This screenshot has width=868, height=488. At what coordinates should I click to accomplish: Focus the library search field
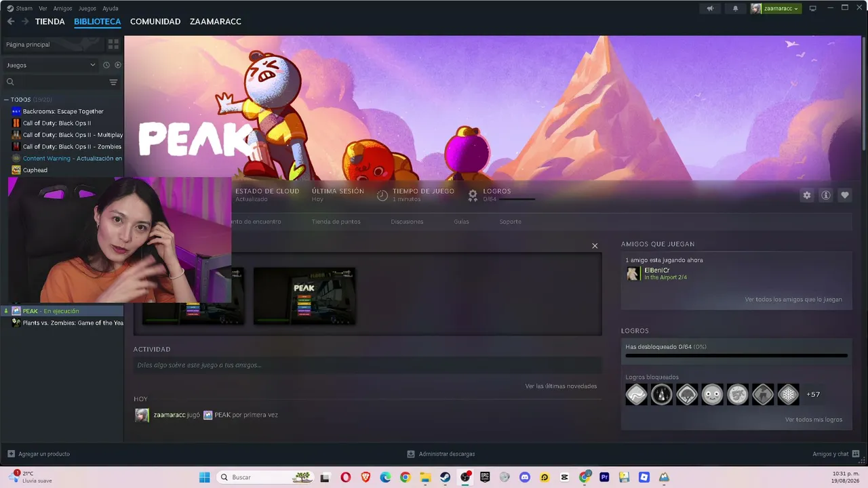click(56, 82)
